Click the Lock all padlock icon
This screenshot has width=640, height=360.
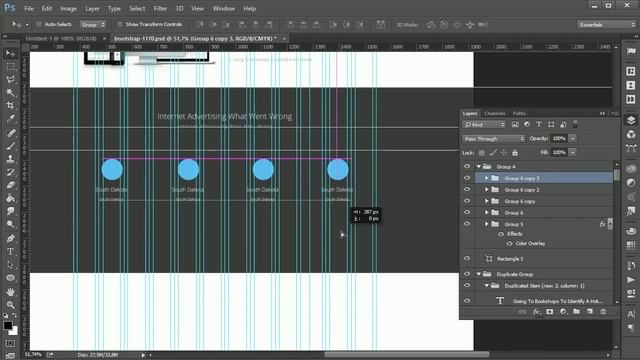point(515,153)
